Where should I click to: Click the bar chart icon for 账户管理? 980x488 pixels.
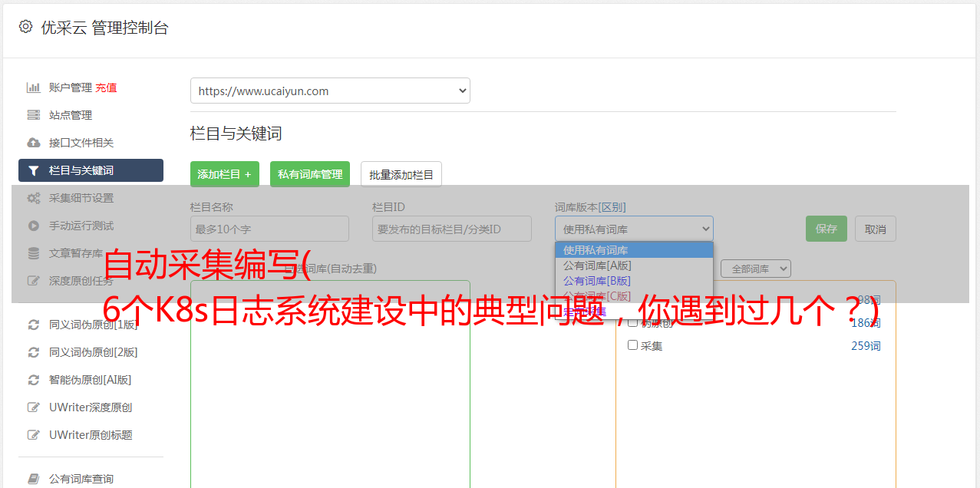click(34, 87)
